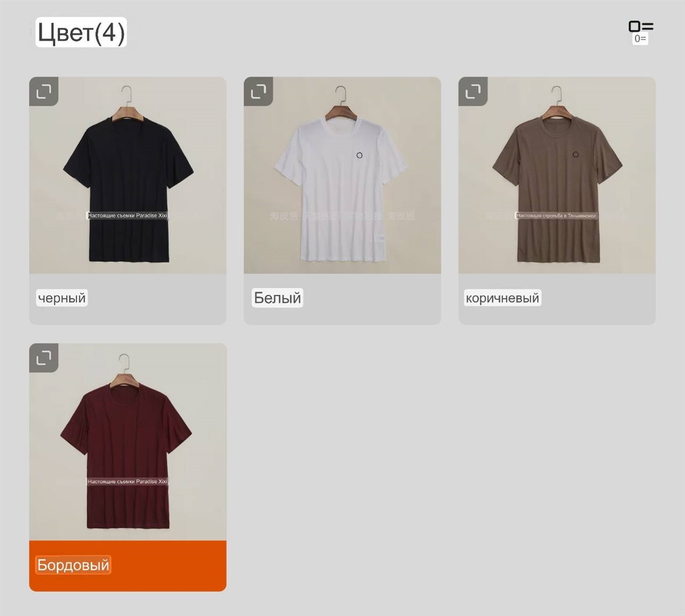Viewport: 685px width, 616px height.
Task: Open the burgundy t-shirt thumbnail
Action: 128,442
